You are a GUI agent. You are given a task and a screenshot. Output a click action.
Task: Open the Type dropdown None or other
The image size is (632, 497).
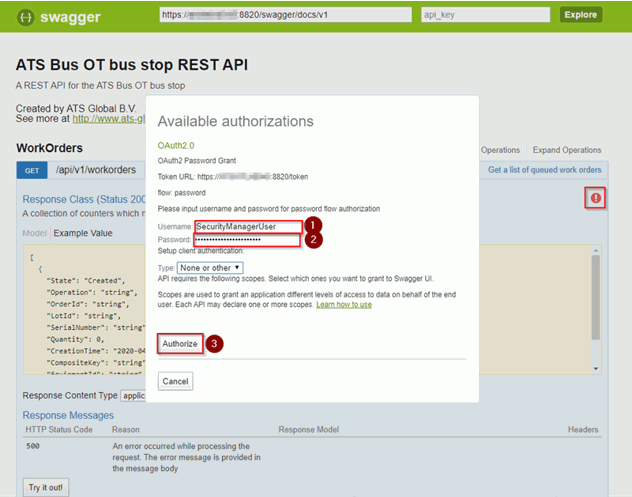tap(210, 268)
